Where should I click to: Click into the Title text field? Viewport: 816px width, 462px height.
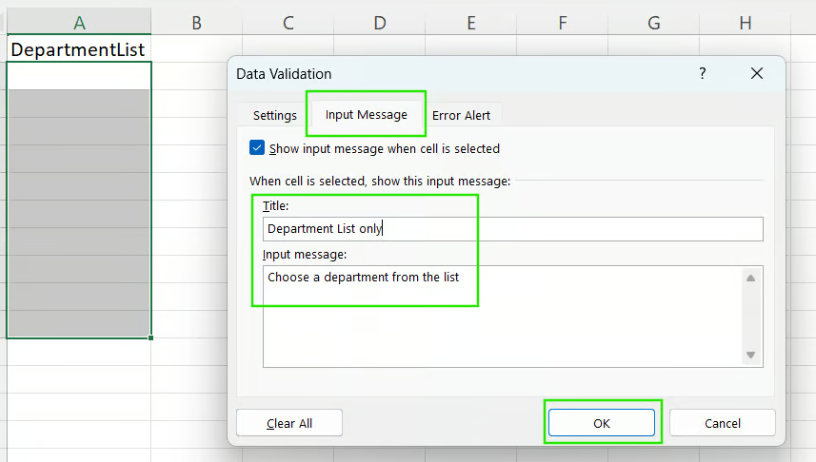[x=512, y=228]
